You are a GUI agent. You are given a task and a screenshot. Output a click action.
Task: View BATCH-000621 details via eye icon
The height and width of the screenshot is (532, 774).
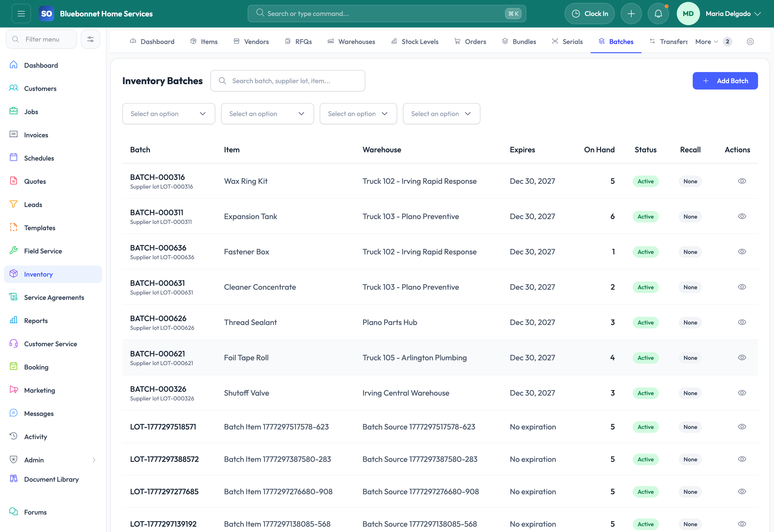click(742, 358)
